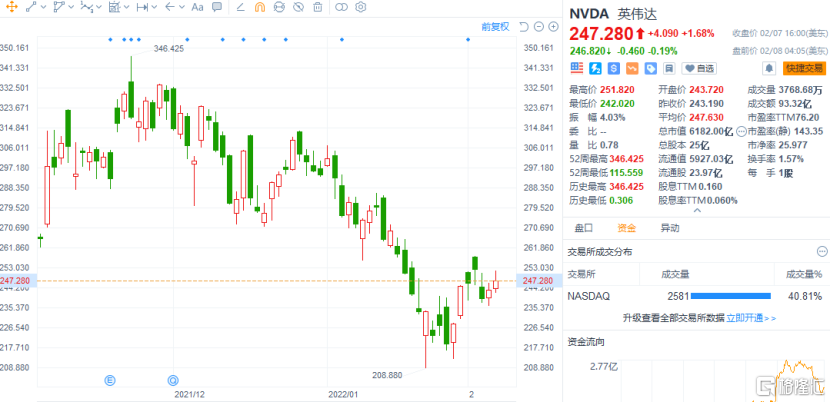The image size is (831, 403).
Task: Delete drawings with the trash icon
Action: tap(317, 7)
